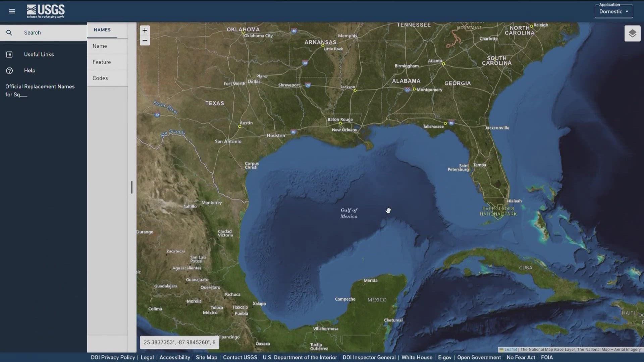The width and height of the screenshot is (644, 362).
Task: Click the Useful Links list icon
Action: click(9, 54)
